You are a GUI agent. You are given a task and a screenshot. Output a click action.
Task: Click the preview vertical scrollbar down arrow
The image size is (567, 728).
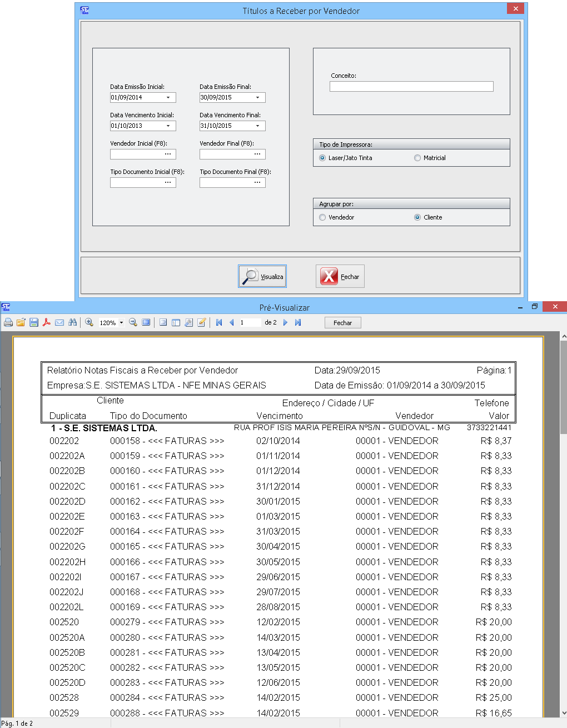tap(564, 712)
